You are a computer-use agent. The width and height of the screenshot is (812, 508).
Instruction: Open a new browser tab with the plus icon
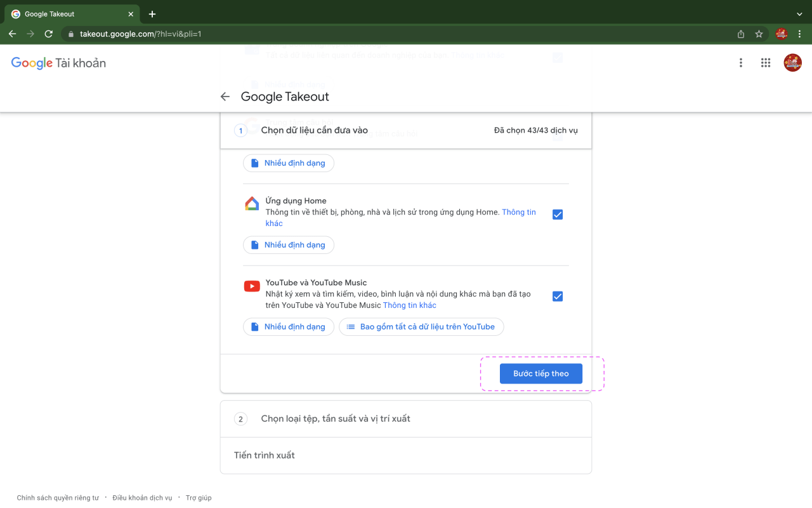[x=152, y=14]
